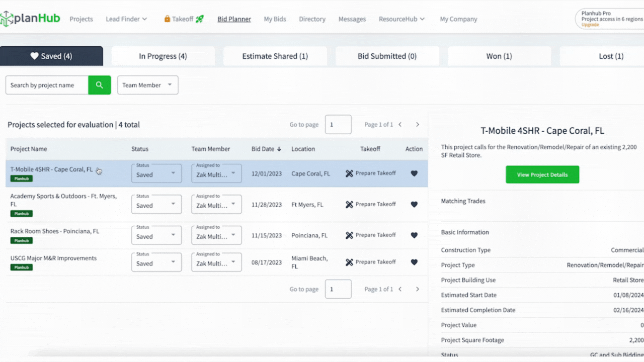Click takeoff tools icon in Academy Sports row
The height and width of the screenshot is (362, 644).
pos(349,205)
